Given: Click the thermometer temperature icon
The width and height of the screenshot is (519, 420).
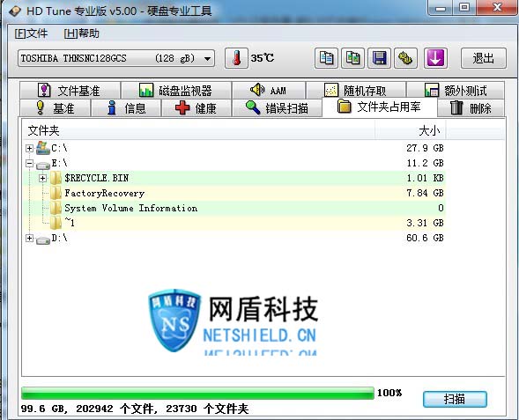Looking at the screenshot, I should click(236, 58).
